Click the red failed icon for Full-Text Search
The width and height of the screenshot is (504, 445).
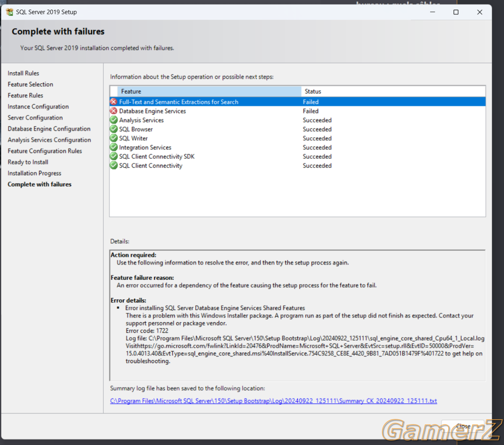tap(113, 102)
